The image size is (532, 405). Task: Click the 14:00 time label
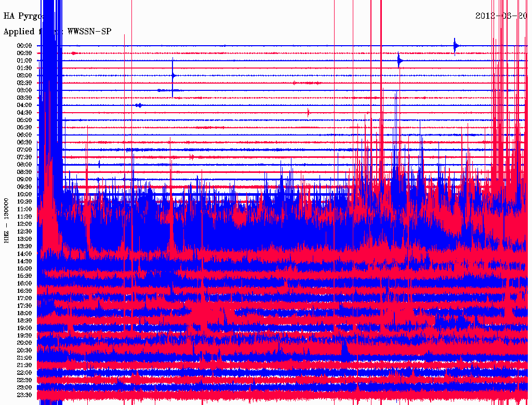tap(24, 254)
